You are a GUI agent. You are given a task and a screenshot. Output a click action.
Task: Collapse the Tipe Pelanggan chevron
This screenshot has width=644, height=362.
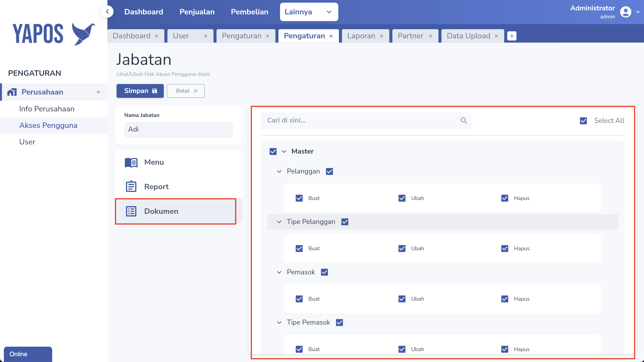point(279,222)
